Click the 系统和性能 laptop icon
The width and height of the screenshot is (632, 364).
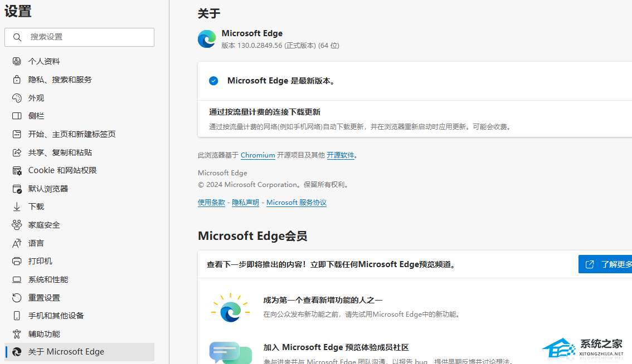[x=17, y=279]
